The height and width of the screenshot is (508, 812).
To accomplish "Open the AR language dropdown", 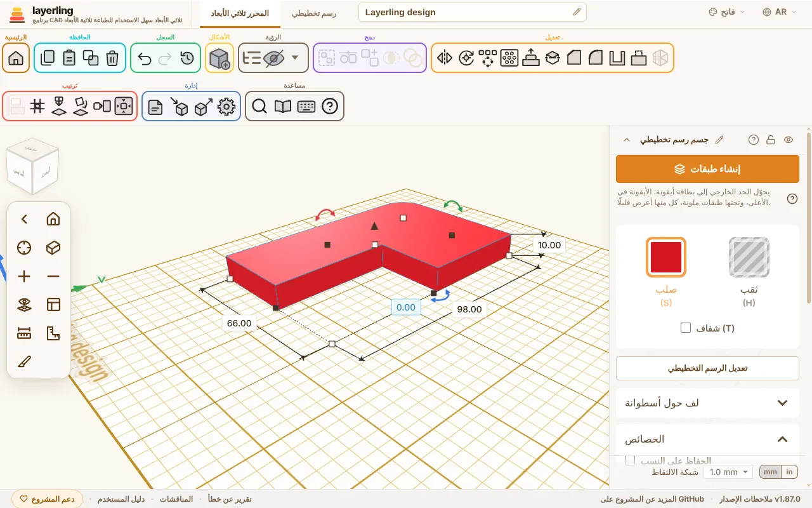I will [x=780, y=12].
